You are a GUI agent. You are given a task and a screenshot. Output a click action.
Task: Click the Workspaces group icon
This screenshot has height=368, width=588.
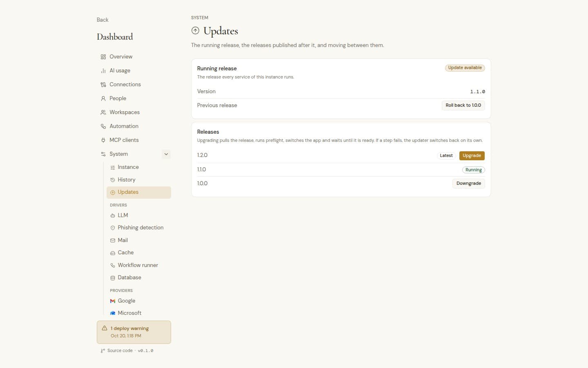point(103,112)
